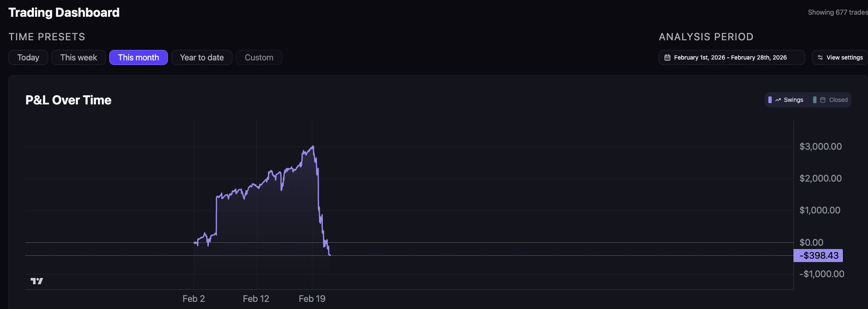
Task: Expand View settings by its label
Action: [844, 58]
